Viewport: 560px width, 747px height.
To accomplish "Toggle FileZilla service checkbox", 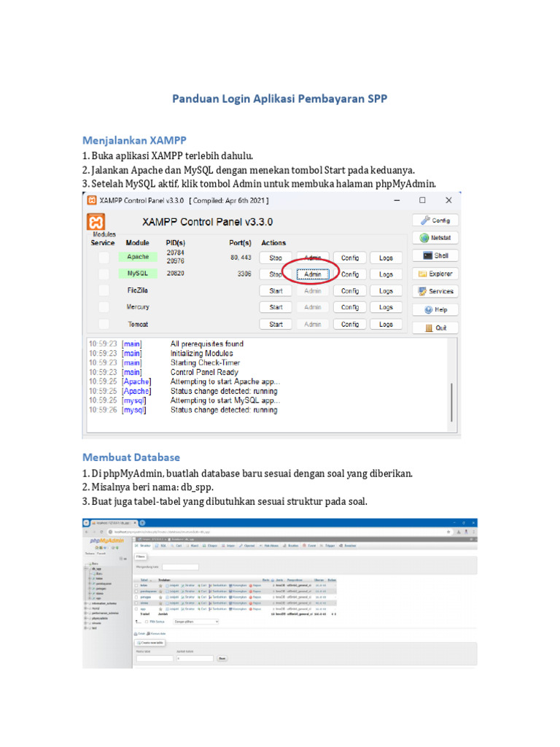I will [104, 290].
